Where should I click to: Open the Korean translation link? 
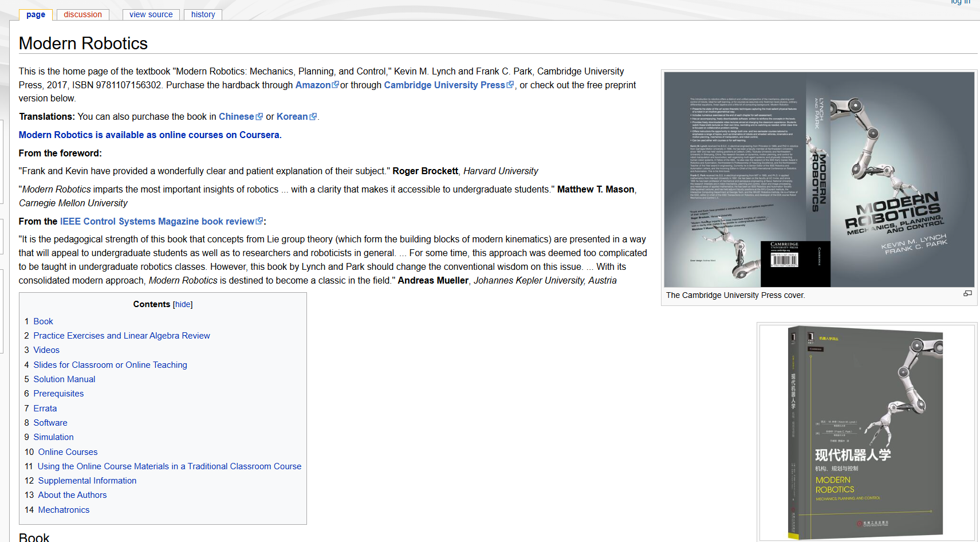click(296, 116)
